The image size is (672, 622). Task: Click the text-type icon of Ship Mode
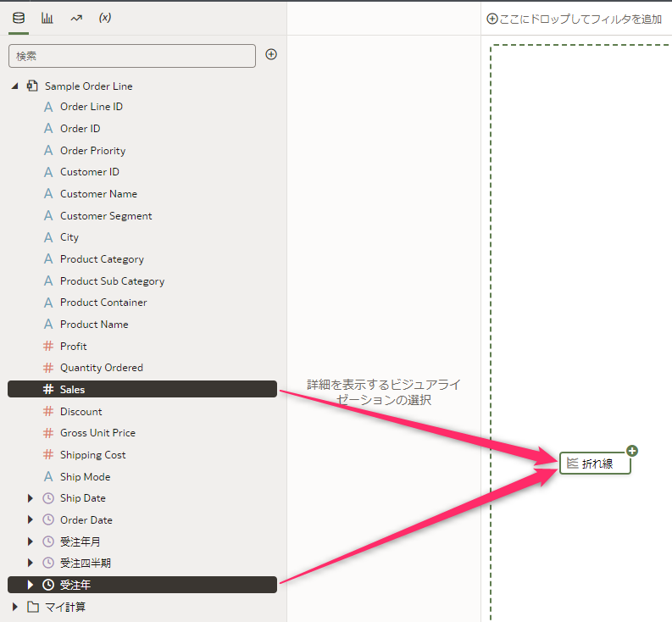[48, 477]
